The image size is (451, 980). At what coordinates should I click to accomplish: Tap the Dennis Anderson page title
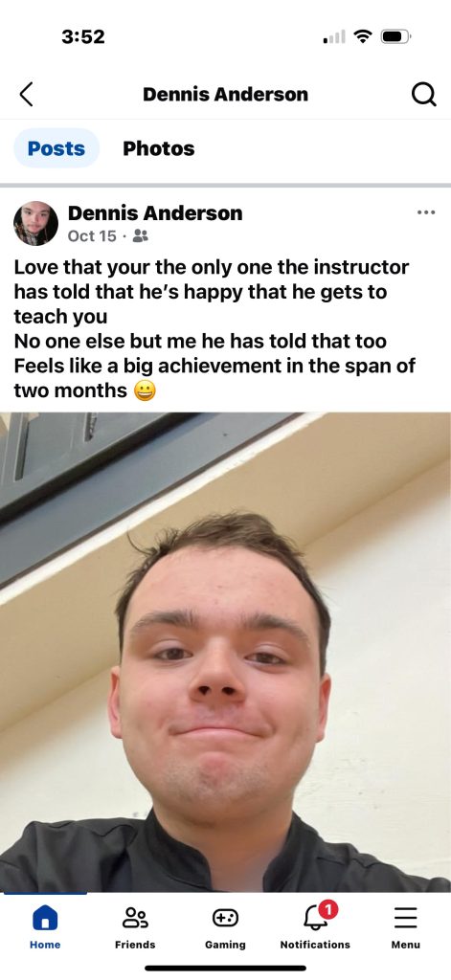pyautogui.click(x=225, y=95)
